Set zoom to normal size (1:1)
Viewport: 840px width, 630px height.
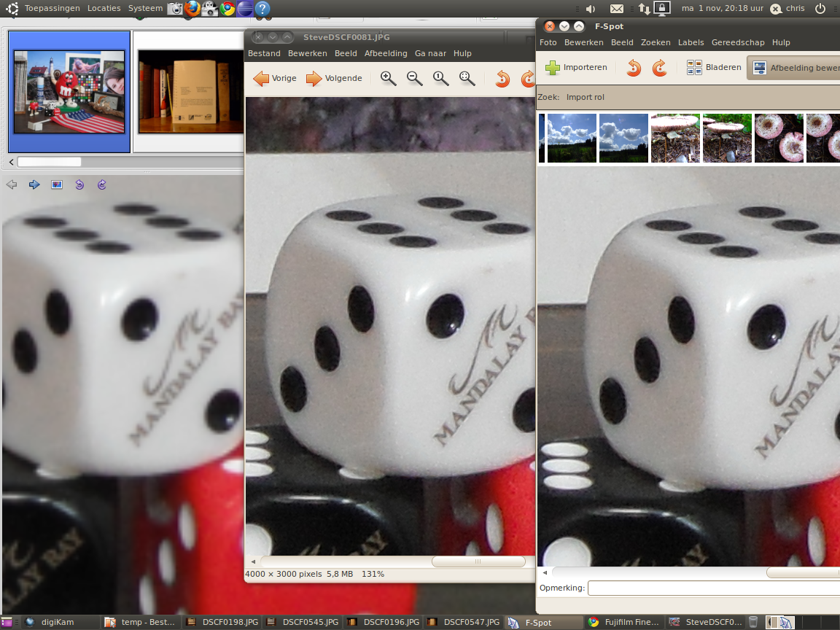[x=441, y=78]
